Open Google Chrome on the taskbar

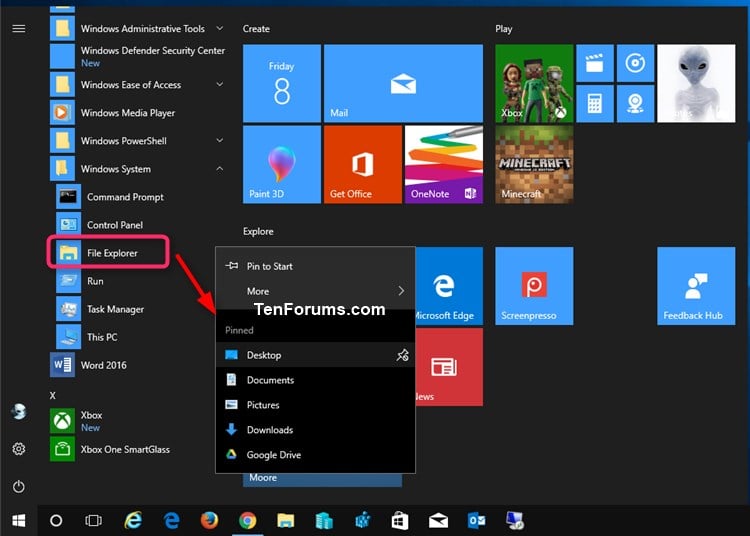(x=247, y=520)
